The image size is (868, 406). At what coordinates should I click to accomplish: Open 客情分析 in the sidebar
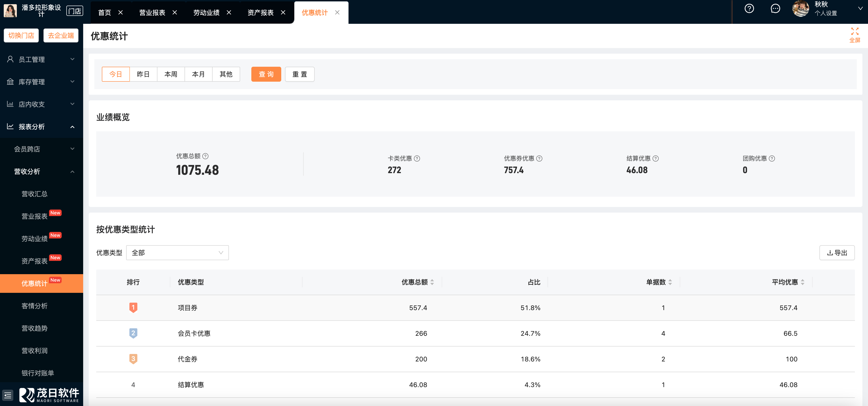pyautogui.click(x=34, y=306)
